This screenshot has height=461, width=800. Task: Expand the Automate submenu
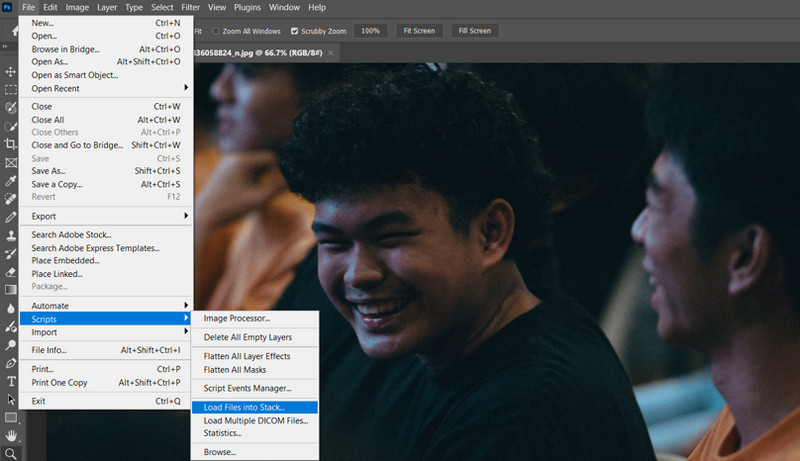106,305
